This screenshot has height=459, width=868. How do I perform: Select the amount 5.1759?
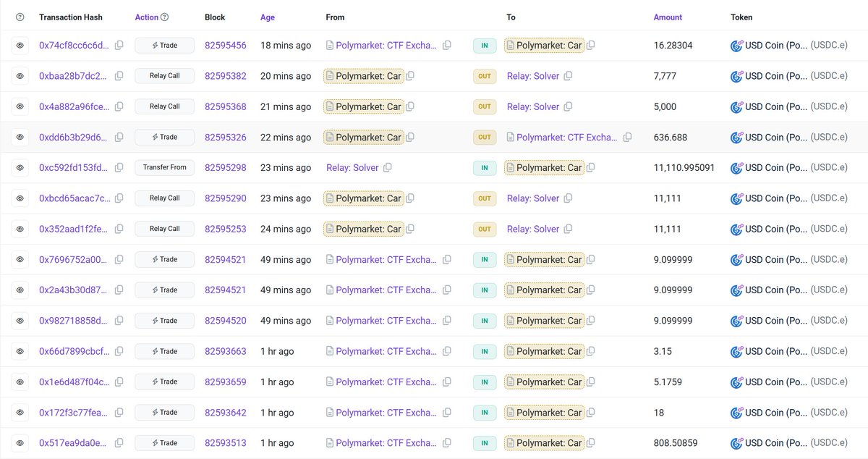(668, 382)
